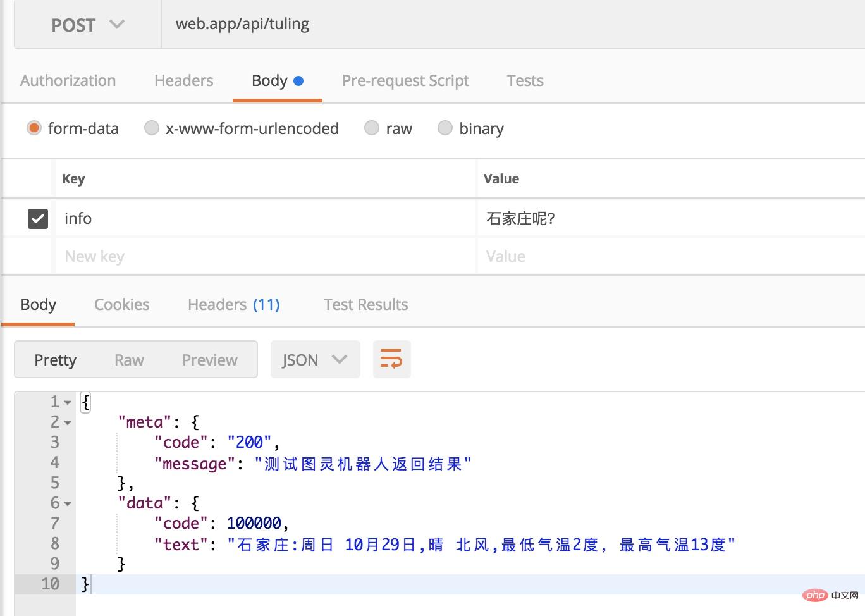Image resolution: width=865 pixels, height=616 pixels.
Task: Open the response Headers (11) tab
Action: coord(234,304)
